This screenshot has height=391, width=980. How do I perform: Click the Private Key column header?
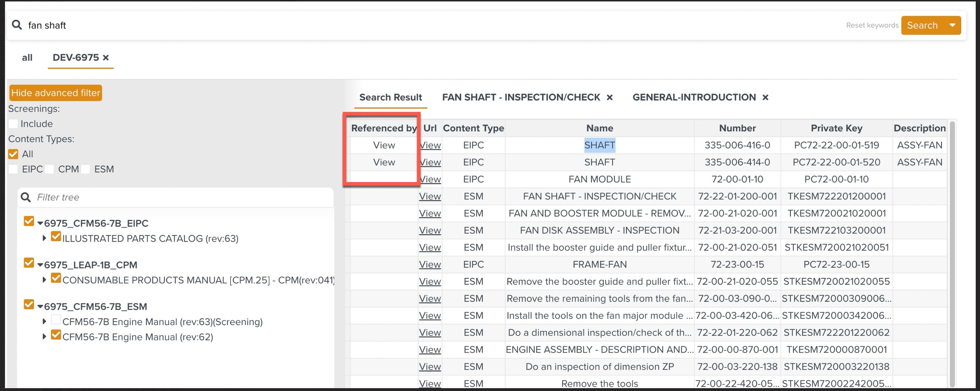click(836, 128)
